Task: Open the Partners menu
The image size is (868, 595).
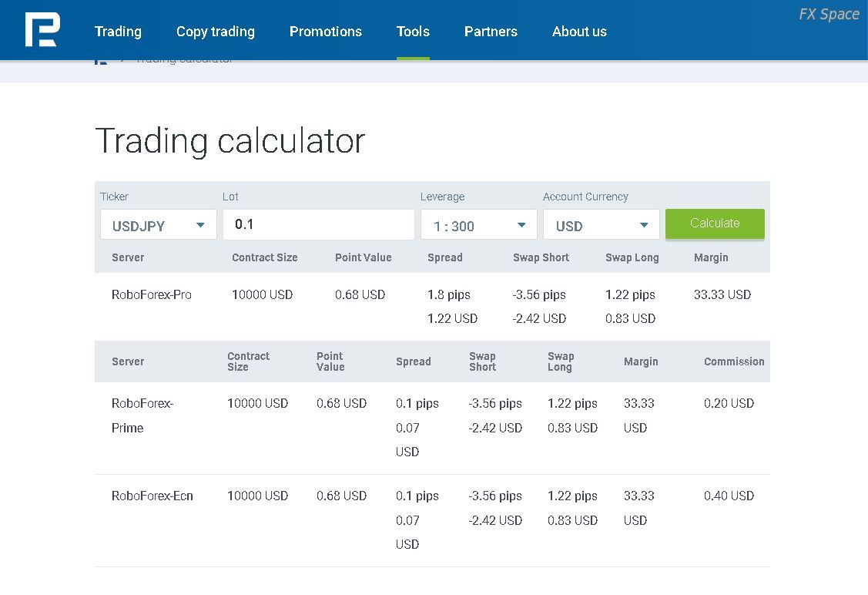Action: 491,32
